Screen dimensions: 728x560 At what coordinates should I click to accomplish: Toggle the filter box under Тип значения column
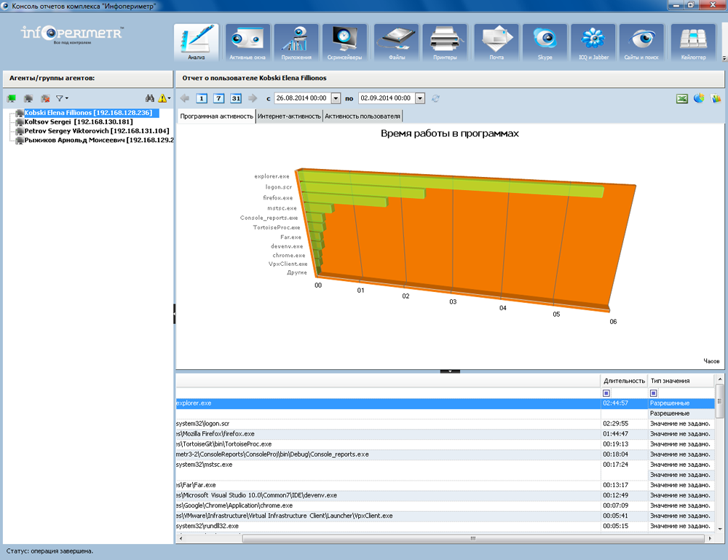[653, 393]
